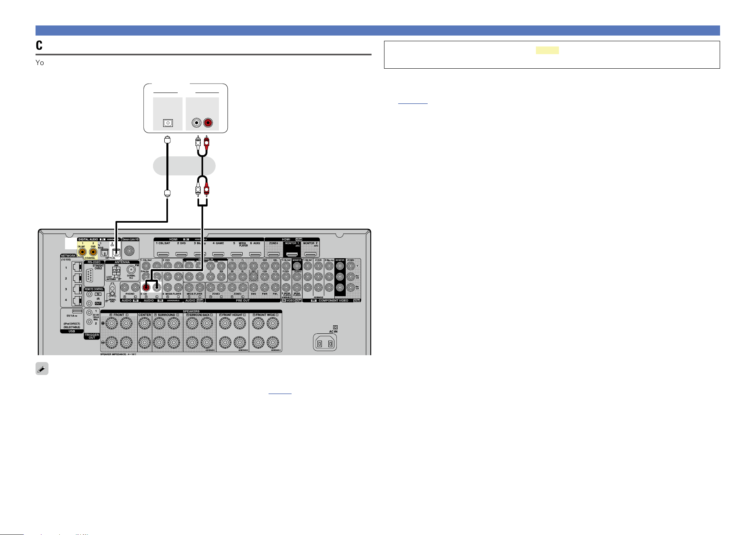Click the FRONT right positive speaker terminal
This screenshot has width=756, height=535.
112,323
